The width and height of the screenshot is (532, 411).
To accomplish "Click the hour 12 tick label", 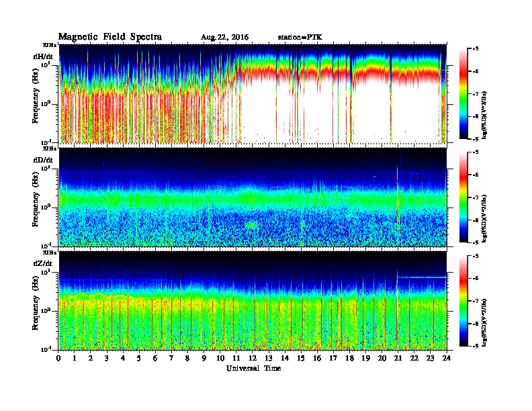I will tap(253, 359).
